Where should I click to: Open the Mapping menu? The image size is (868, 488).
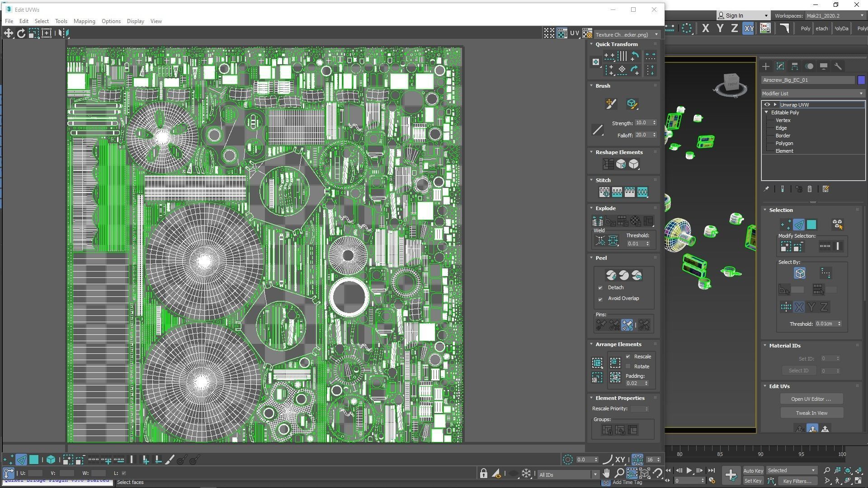[x=84, y=21]
